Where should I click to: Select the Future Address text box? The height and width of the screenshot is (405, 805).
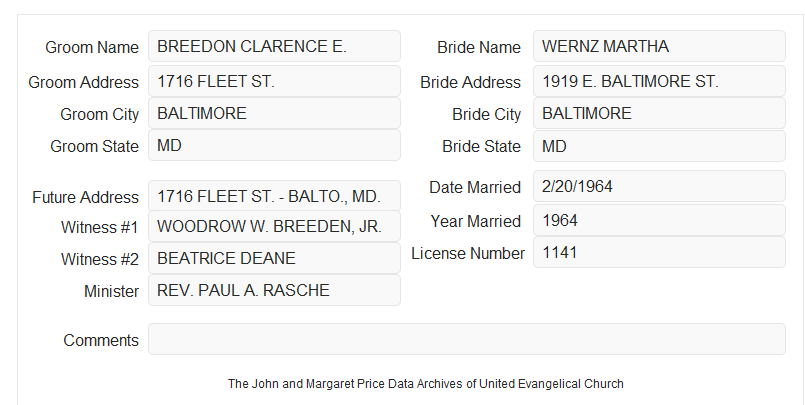pyautogui.click(x=274, y=196)
